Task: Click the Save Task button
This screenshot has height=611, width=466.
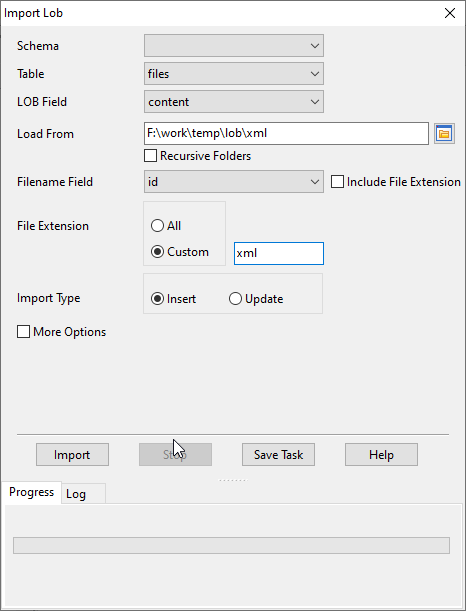Action: 278,454
